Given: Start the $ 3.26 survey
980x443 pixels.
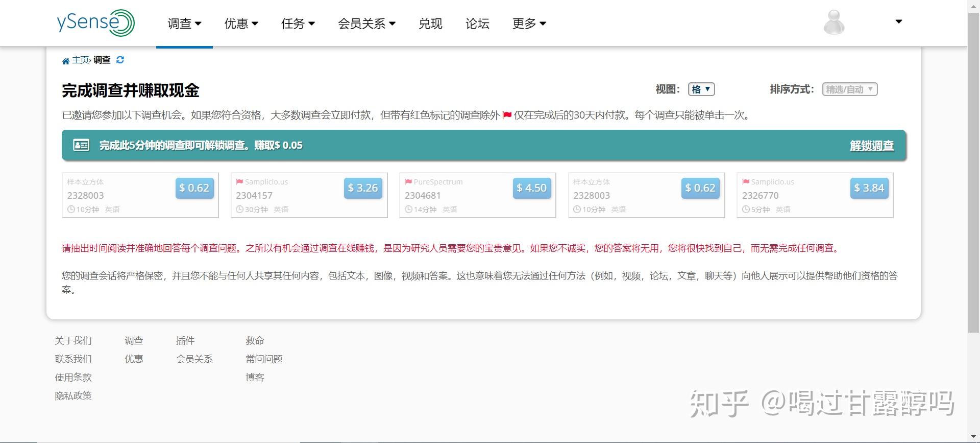Looking at the screenshot, I should coord(363,188).
